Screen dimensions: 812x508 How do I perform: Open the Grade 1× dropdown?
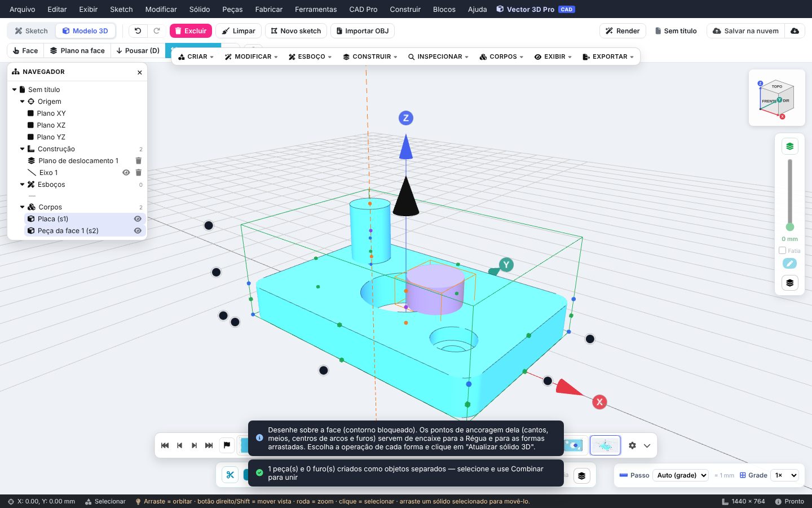click(x=785, y=475)
